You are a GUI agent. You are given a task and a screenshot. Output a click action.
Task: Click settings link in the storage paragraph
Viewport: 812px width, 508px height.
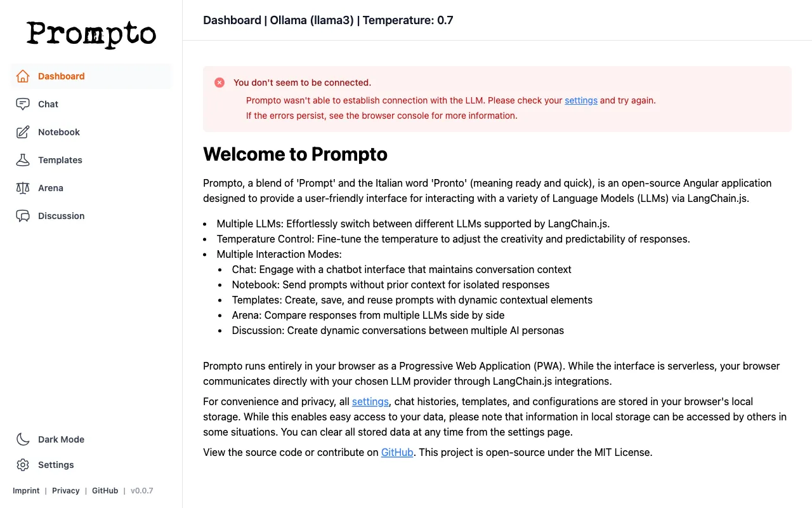370,402
